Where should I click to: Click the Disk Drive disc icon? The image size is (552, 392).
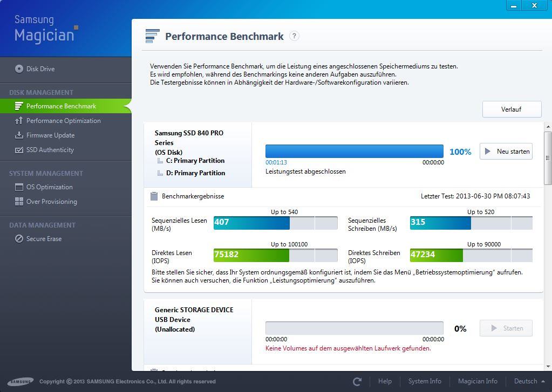pyautogui.click(x=19, y=69)
